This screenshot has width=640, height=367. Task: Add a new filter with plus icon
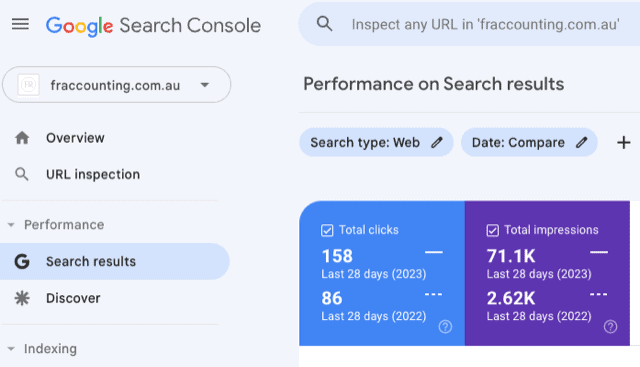click(x=623, y=142)
